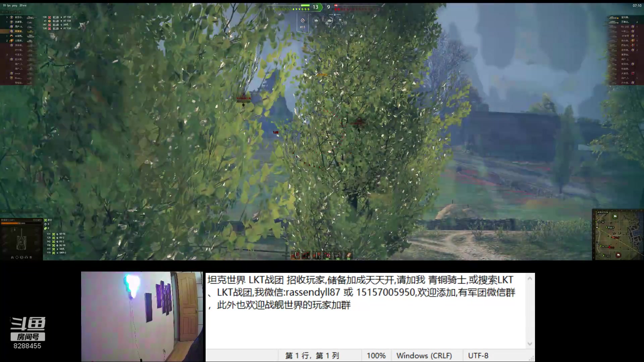Viewport: 644px width, 362px height.
Task: Select the Nivea_ player row
Action: [x=17, y=78]
